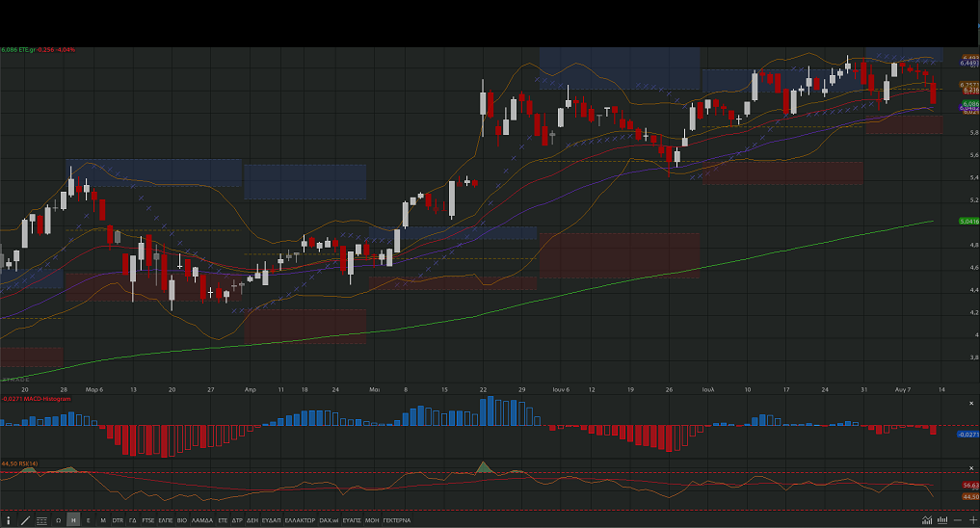Zoom in with the plus icon
Screen dimensions: 980x528
(972, 520)
